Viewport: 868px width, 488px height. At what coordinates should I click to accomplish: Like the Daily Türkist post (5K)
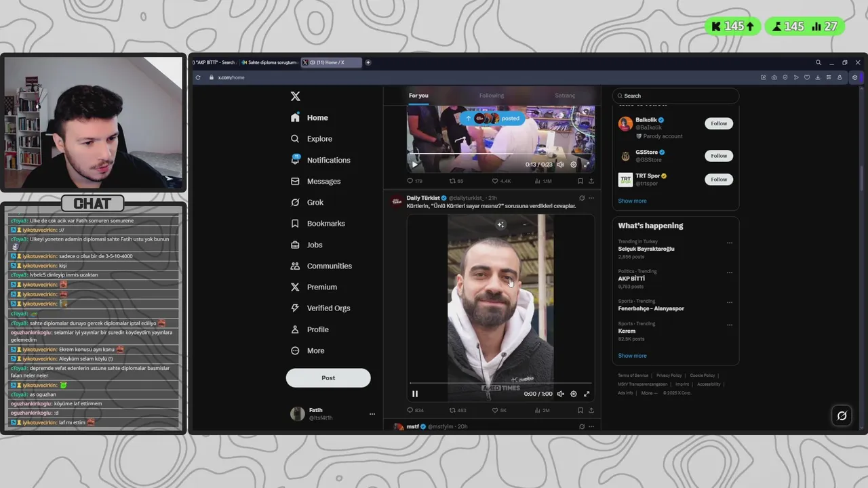tap(495, 410)
